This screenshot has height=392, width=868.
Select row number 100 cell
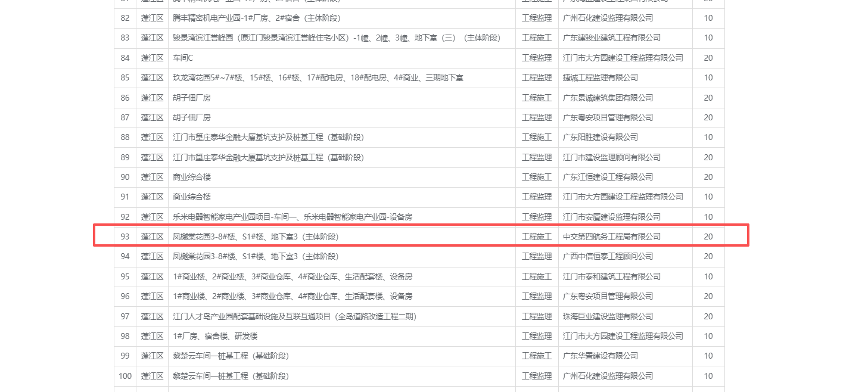click(125, 376)
